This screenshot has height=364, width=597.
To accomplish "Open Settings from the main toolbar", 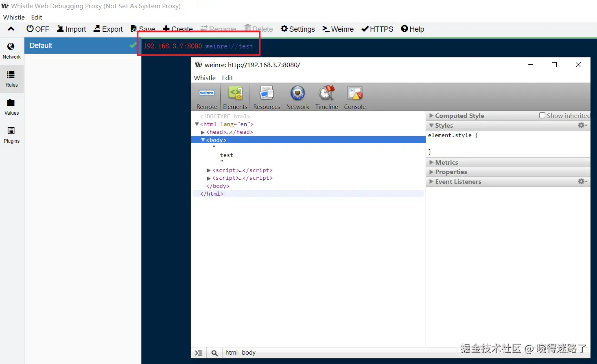I will tap(298, 29).
